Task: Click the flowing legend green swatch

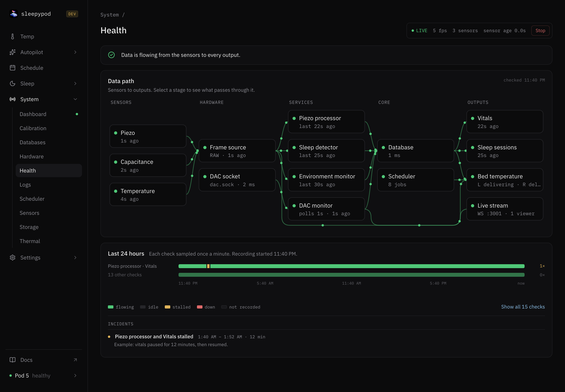Action: [111, 307]
